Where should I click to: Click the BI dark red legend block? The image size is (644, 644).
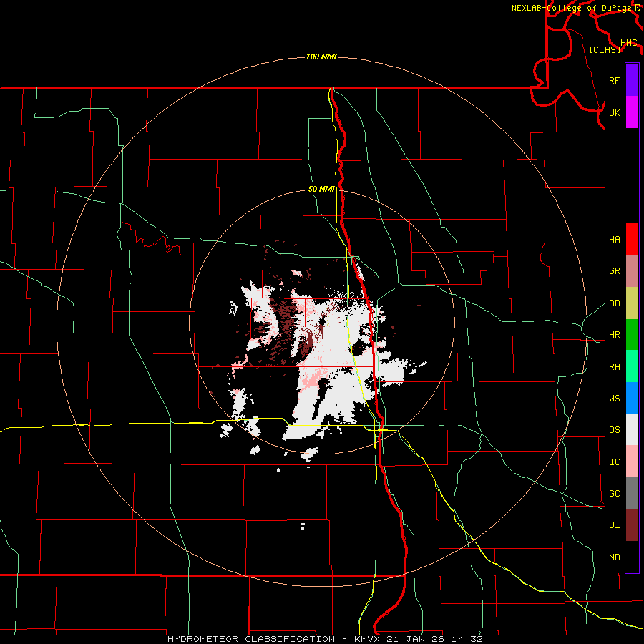click(632, 525)
